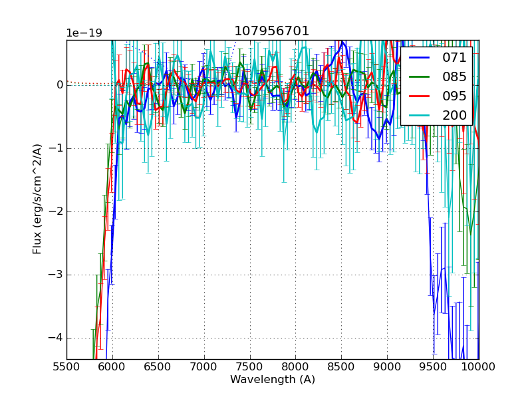Viewport: 532px width, 399px height.
Task: Click the 7000 x-axis tick label
Action: (x=204, y=366)
